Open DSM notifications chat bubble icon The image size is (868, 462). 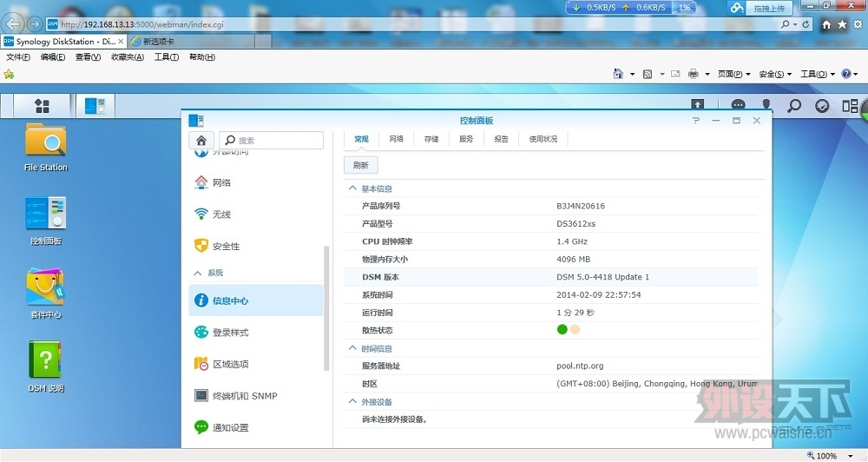pyautogui.click(x=738, y=105)
